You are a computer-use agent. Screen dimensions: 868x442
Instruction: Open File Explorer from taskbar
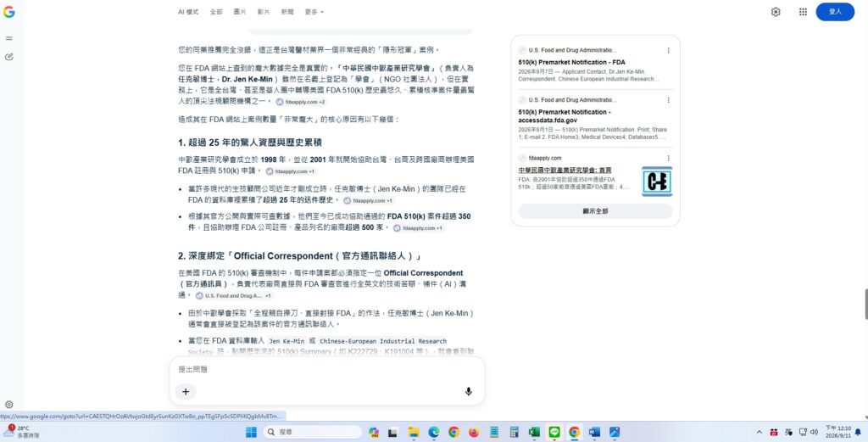click(414, 432)
